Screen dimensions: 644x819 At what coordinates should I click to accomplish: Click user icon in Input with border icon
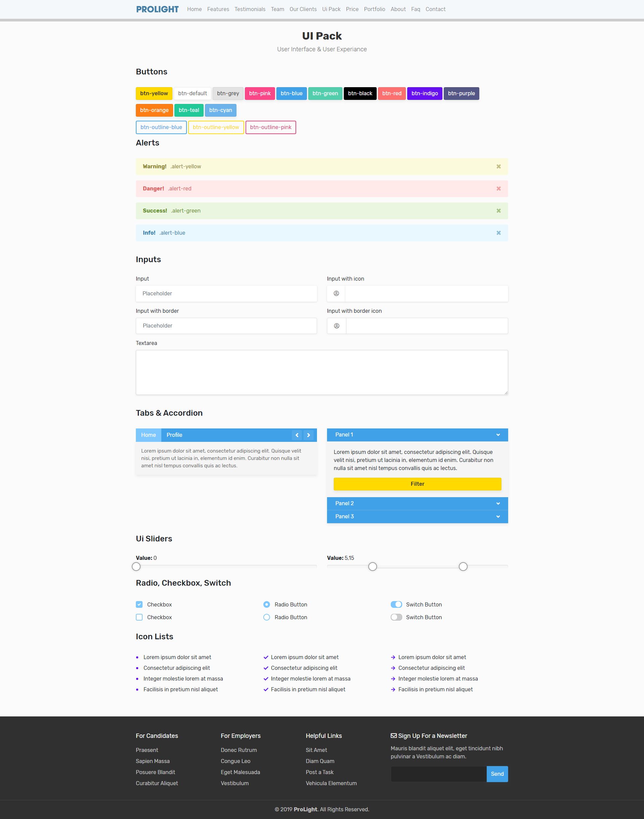point(337,326)
